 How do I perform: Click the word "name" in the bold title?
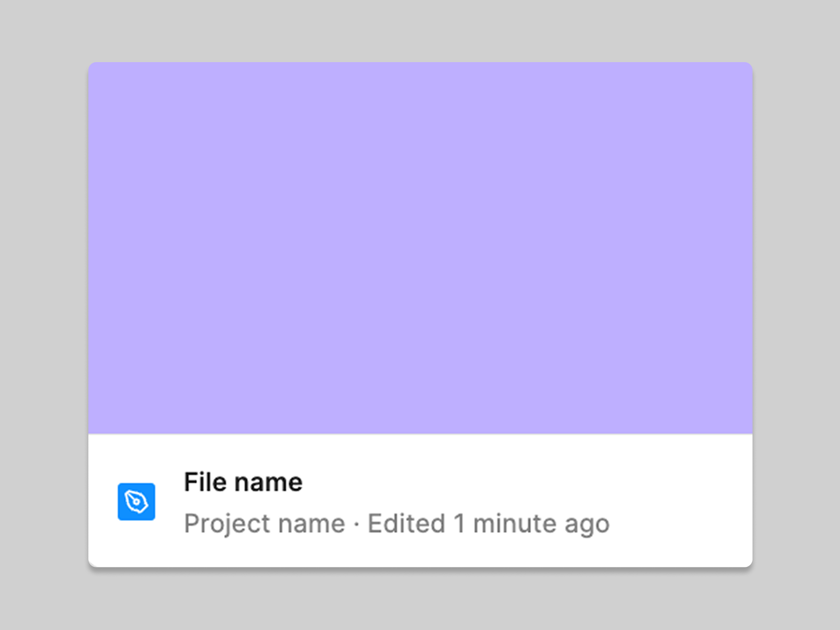coord(268,482)
